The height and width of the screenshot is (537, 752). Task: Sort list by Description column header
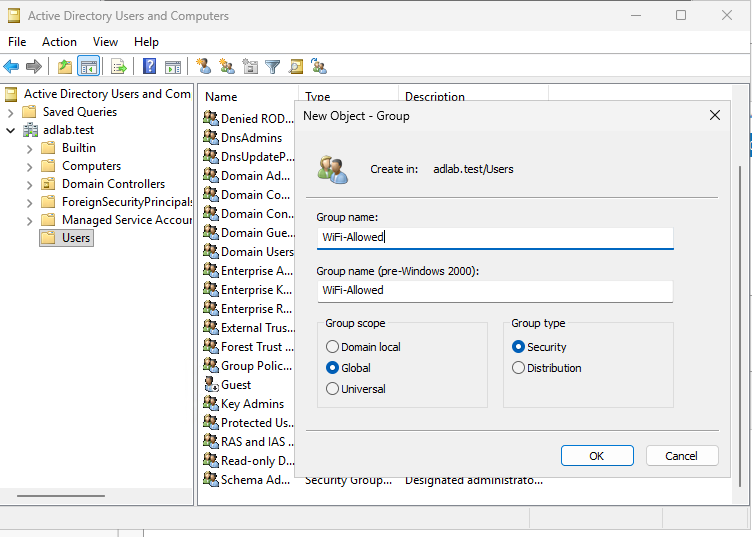click(x=473, y=96)
